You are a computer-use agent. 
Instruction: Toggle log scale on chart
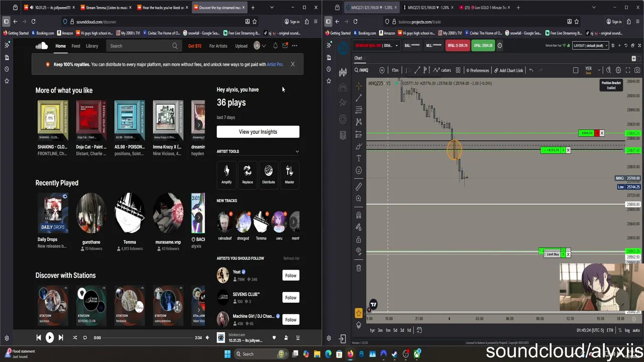coord(627,330)
